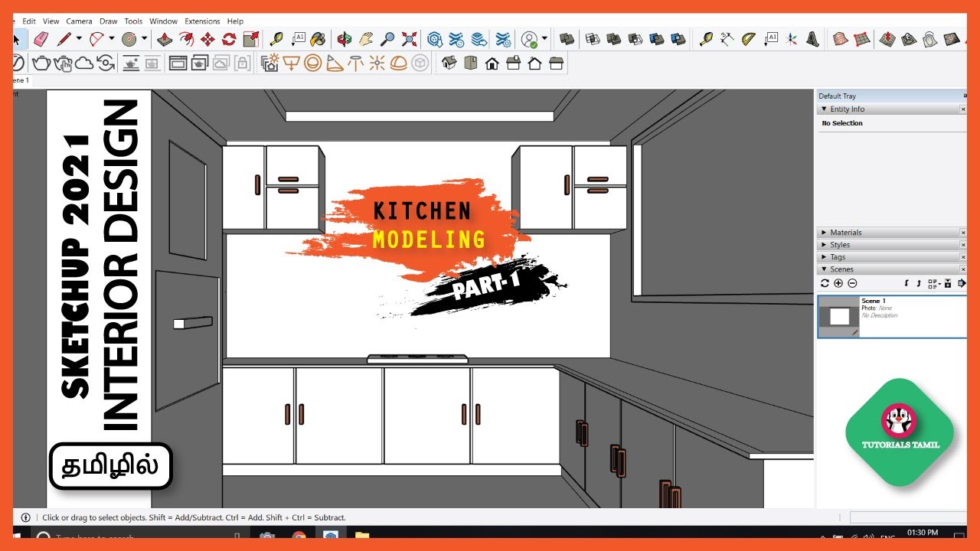This screenshot has width=980, height=551.
Task: Open the Edit menu
Action: (x=29, y=21)
